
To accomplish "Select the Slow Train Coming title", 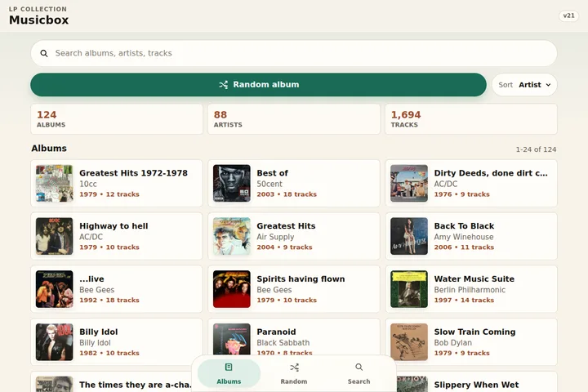I will click(474, 332).
